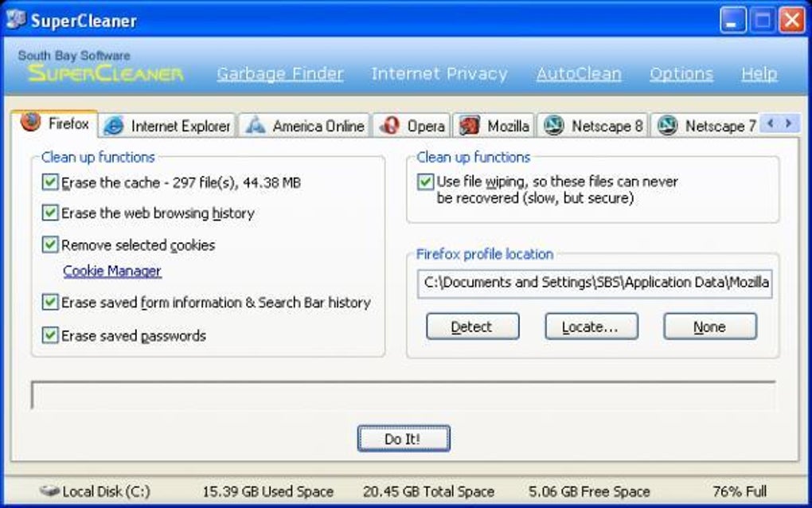Click the 20.45 GB Total Space status text
This screenshot has width=812, height=508.
[428, 491]
